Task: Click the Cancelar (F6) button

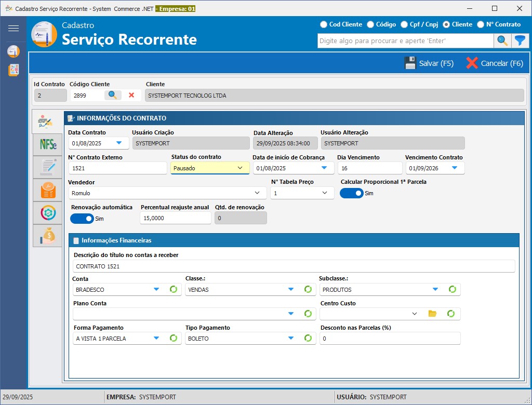Action: coord(495,63)
